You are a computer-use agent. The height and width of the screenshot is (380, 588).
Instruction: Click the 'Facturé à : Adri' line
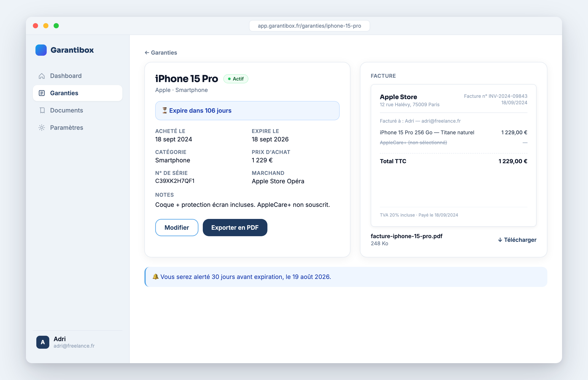pyautogui.click(x=420, y=121)
